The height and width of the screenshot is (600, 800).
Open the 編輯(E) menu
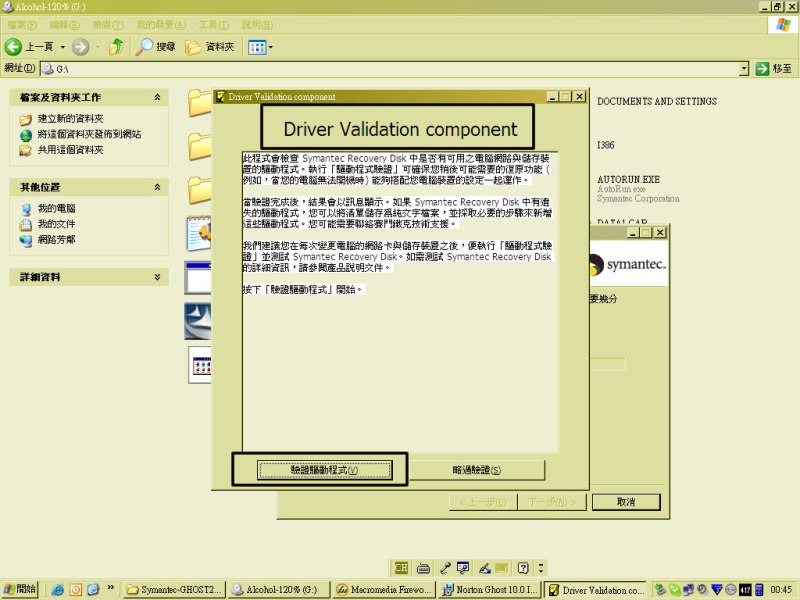point(64,24)
